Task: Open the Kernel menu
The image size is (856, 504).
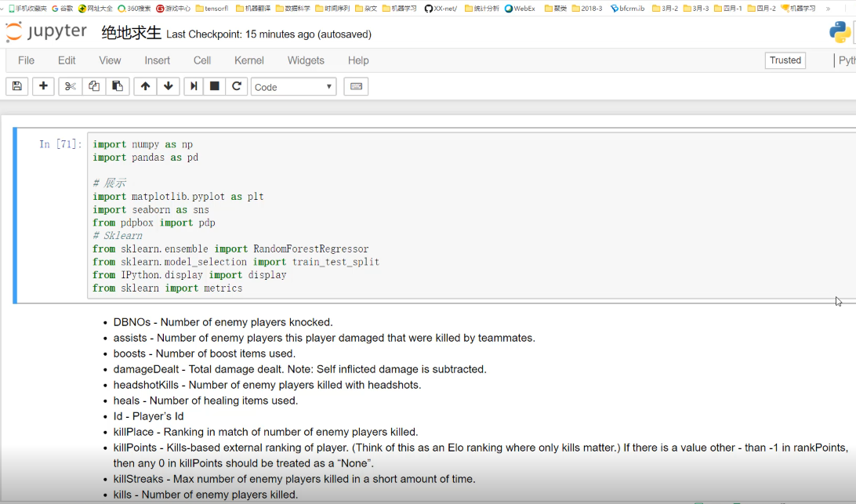Action: tap(251, 60)
